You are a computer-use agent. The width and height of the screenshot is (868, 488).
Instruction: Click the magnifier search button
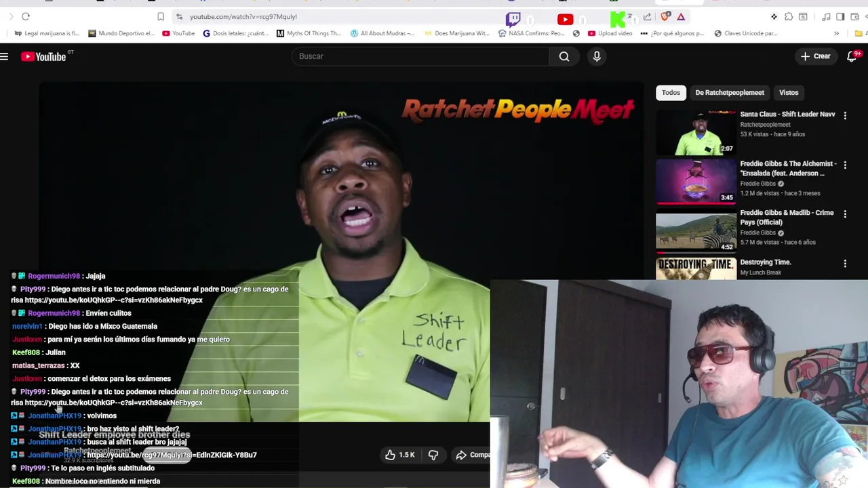(x=564, y=56)
